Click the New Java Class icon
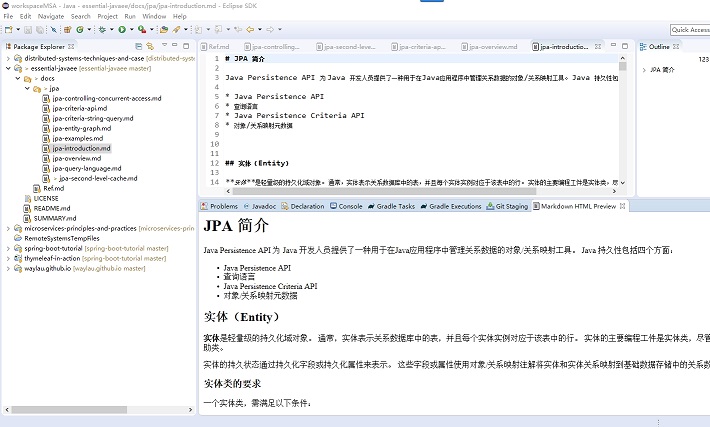This screenshot has height=427, width=710. click(x=80, y=29)
